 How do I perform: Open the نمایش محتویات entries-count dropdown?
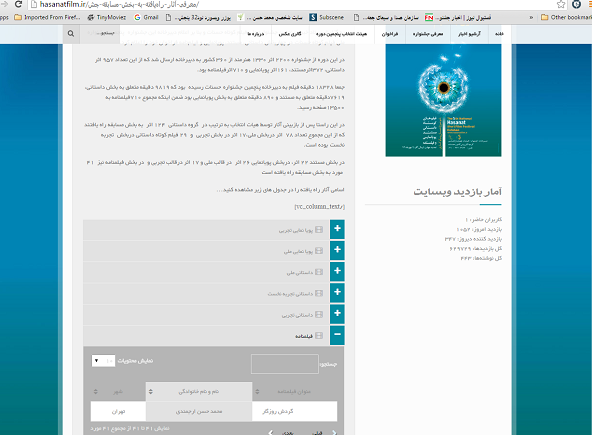click(103, 361)
